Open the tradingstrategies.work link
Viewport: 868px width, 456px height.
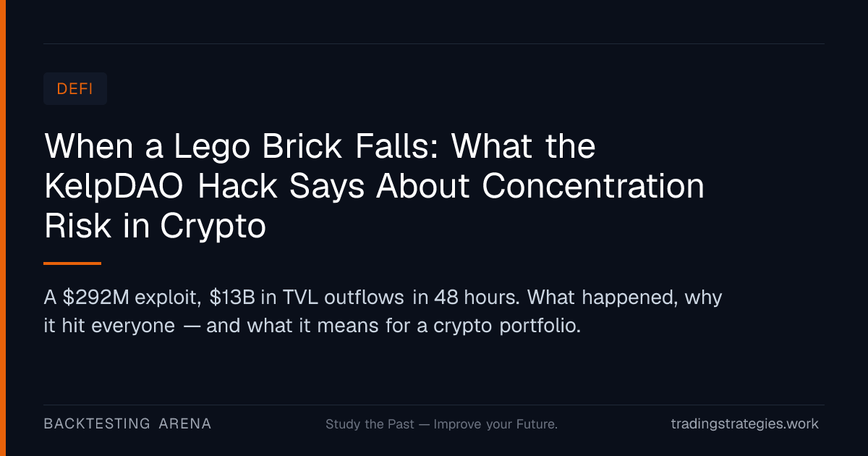745,424
